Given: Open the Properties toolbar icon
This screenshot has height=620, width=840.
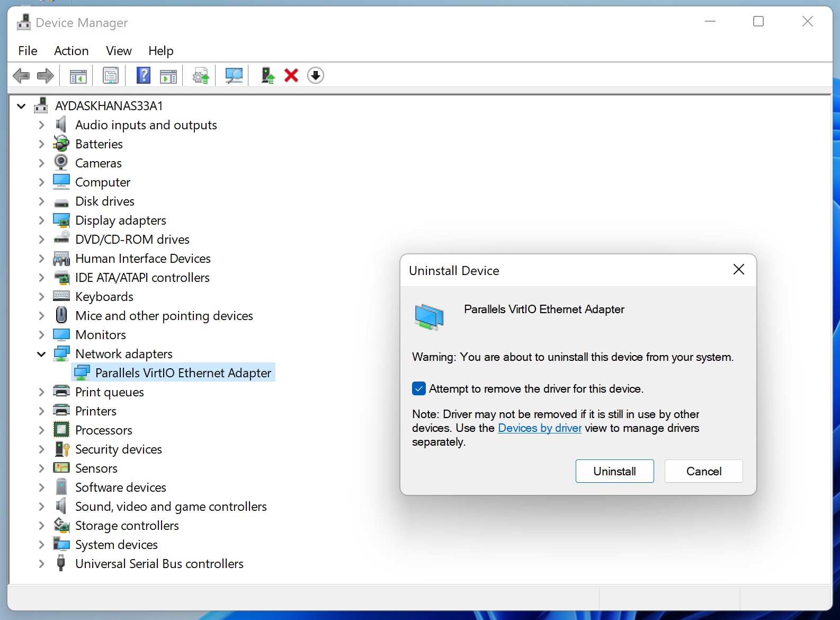Looking at the screenshot, I should (x=111, y=76).
